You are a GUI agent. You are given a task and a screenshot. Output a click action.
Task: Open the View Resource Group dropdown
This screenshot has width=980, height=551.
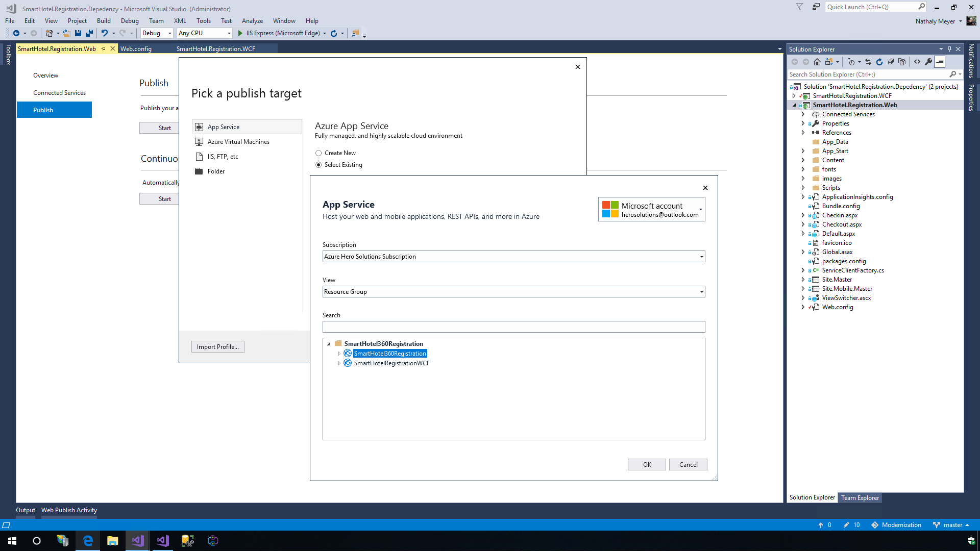click(513, 292)
